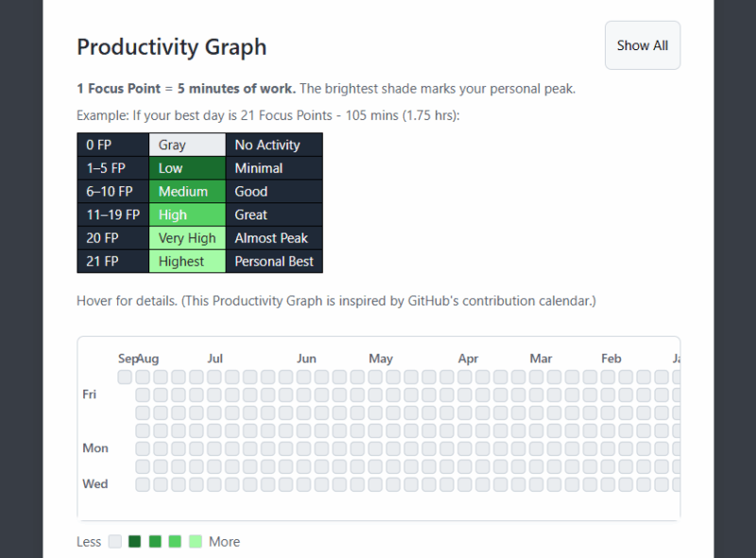Viewport: 756px width, 558px height.
Task: Click the Feb month label
Action: point(610,358)
